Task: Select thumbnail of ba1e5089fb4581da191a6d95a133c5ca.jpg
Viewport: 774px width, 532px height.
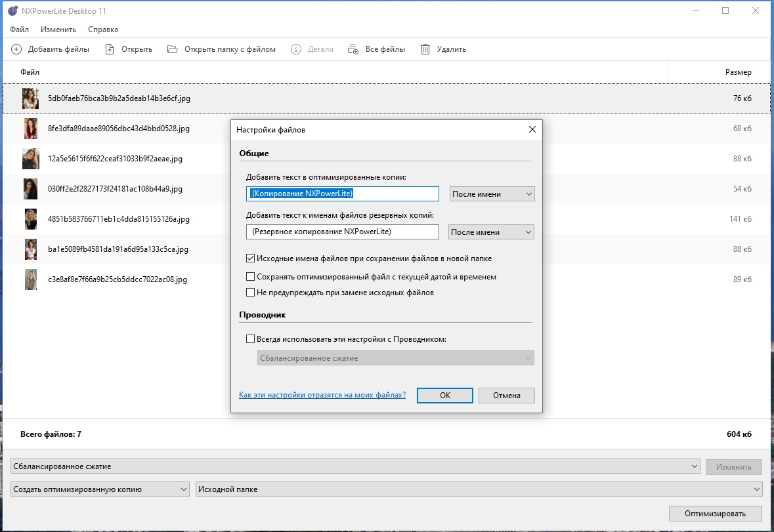Action: point(31,249)
